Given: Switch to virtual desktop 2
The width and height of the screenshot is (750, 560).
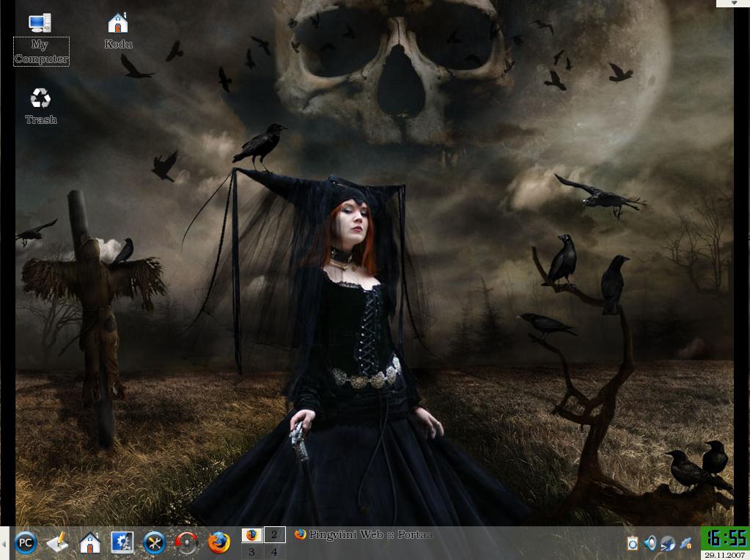Looking at the screenshot, I should tap(274, 534).
